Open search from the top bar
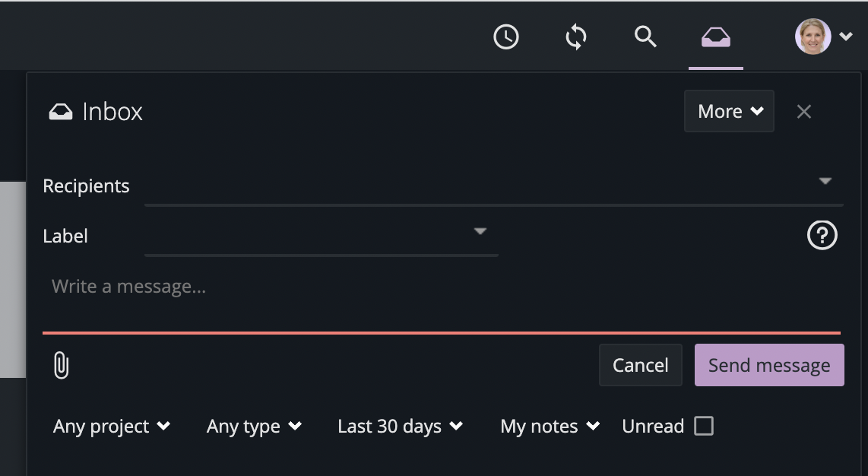Image resolution: width=868 pixels, height=476 pixels. (645, 36)
